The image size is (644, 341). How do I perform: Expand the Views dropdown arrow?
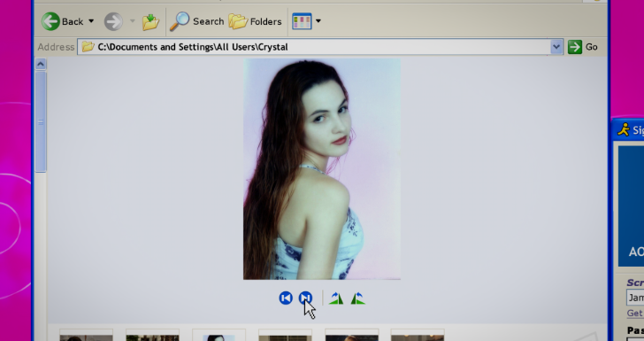(x=318, y=21)
